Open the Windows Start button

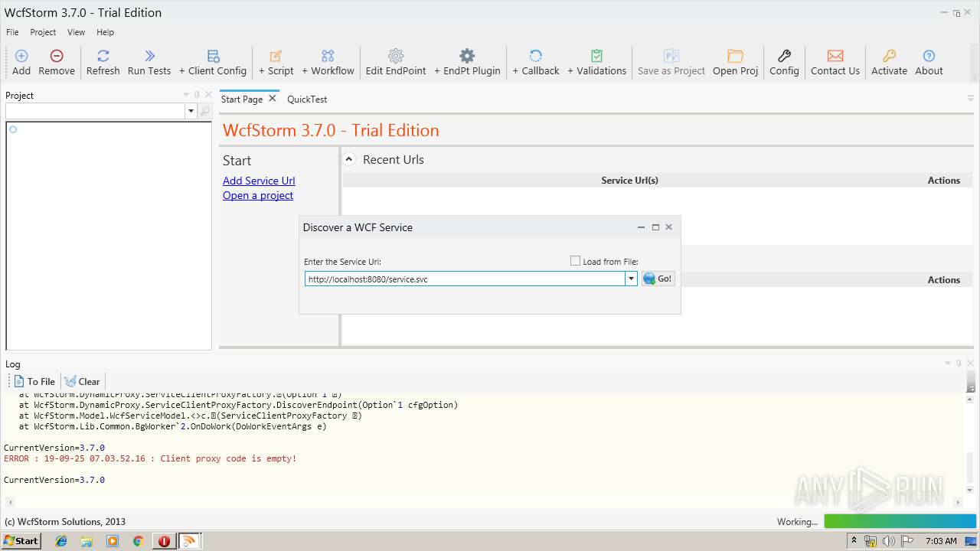click(x=21, y=540)
